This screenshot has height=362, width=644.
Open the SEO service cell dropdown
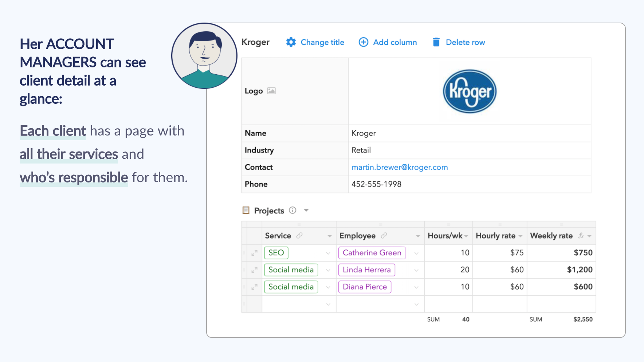tap(328, 253)
